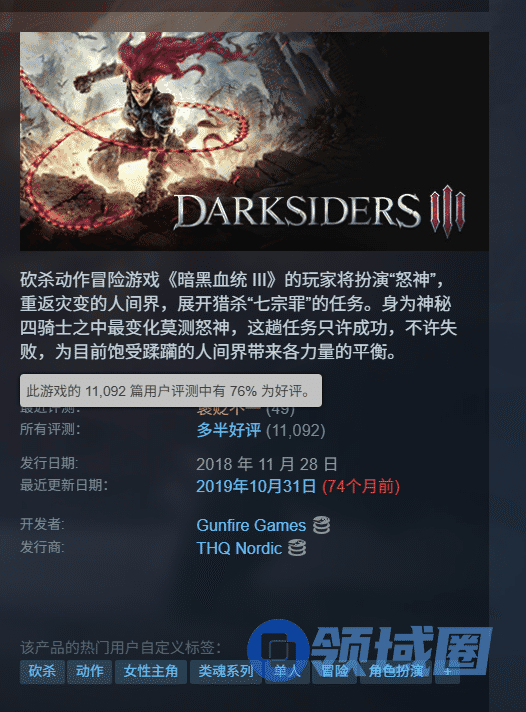This screenshot has width=526, height=712.
Task: Click the coin stack icon beside Gunfire Games
Action: [321, 525]
